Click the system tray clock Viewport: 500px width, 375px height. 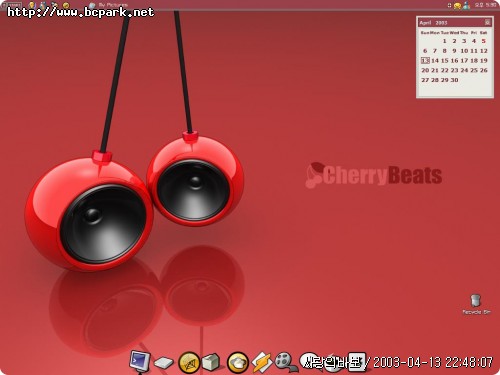coord(486,5)
